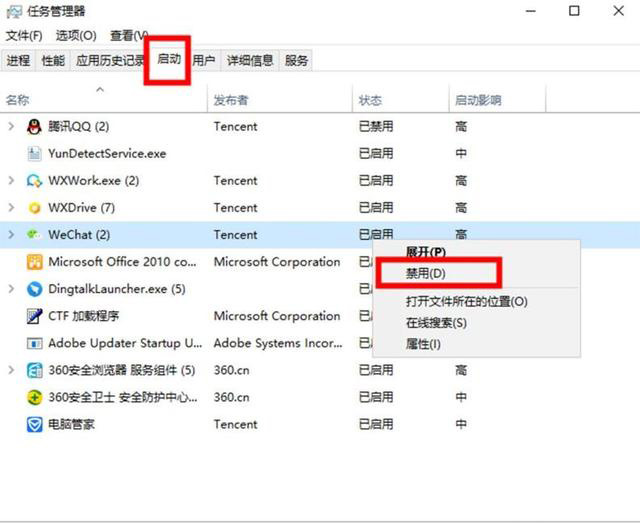Screen dimensions: 640x524
Task: Expand the WeChat (2) group
Action: (11, 235)
